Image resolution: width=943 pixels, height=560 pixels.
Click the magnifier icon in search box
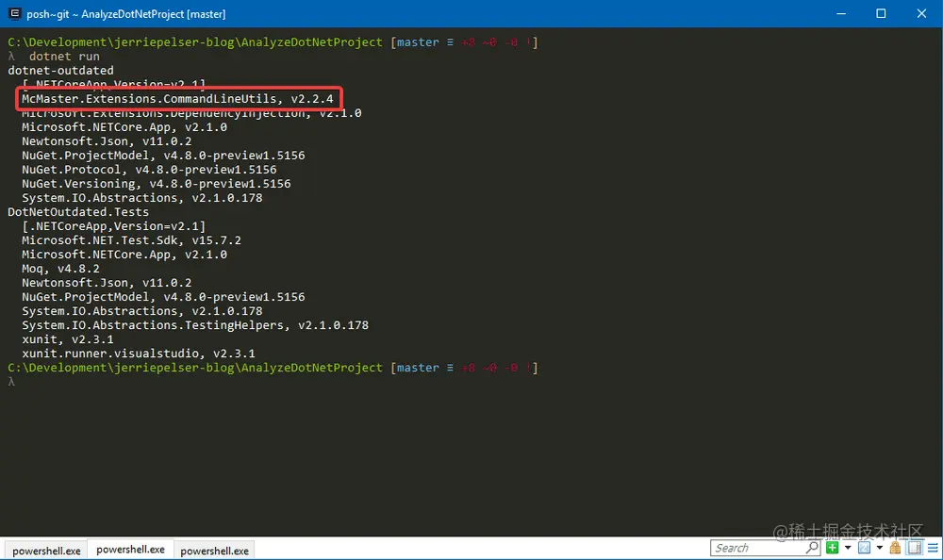tap(812, 548)
